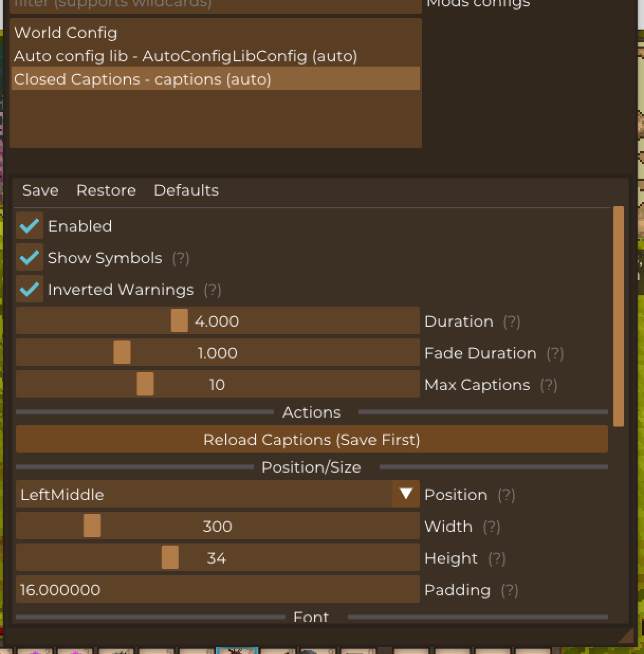Click Defaults to reset settings
Screen dimensions: 644x654
click(186, 190)
